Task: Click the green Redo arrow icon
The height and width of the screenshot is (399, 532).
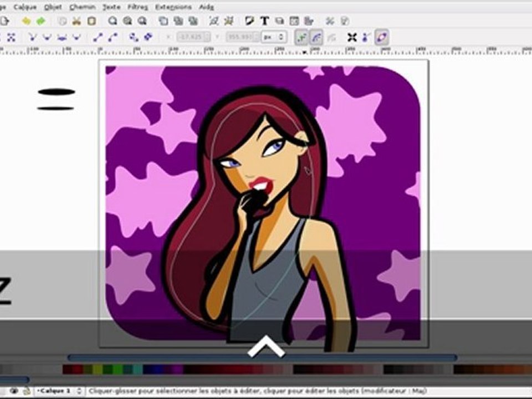Action: [40, 22]
